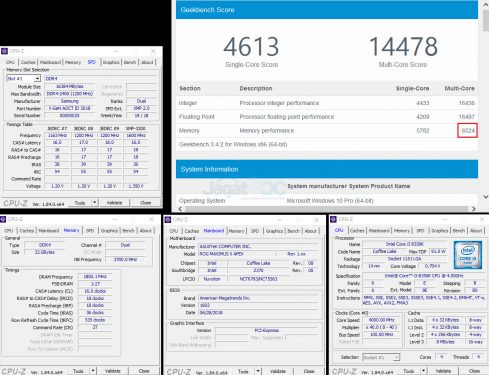Click Geekbench scroll left arrow
Image resolution: width=489 pixels, height=375 pixels.
pyautogui.click(x=180, y=209)
